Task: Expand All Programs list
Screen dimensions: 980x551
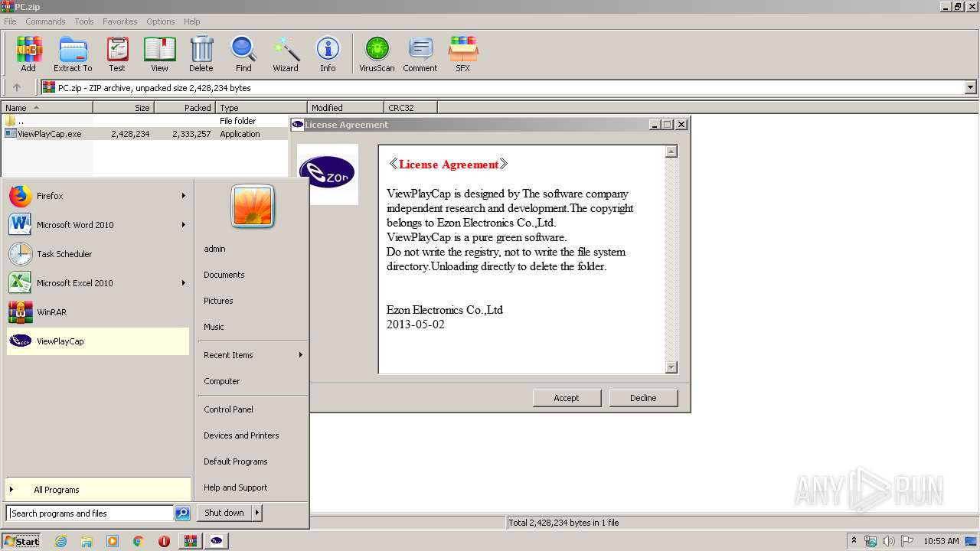Action: pyautogui.click(x=97, y=490)
